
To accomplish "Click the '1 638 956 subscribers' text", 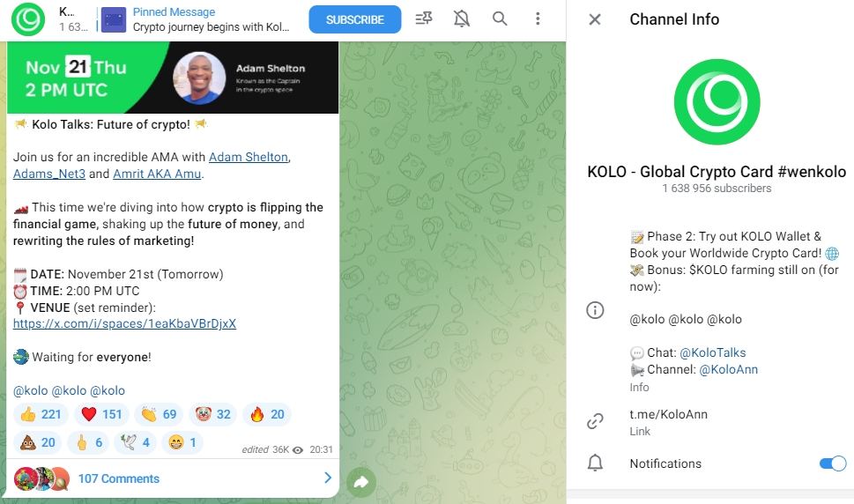I will [717, 189].
